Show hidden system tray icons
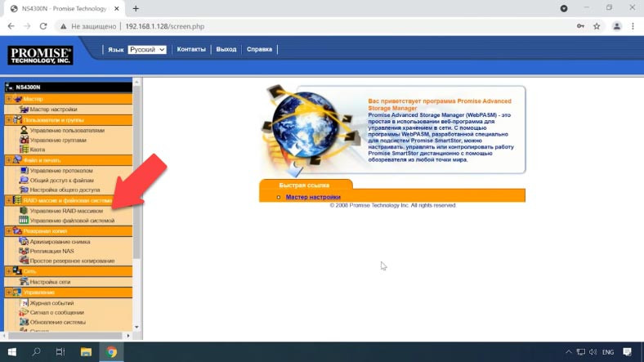Image resolution: width=644 pixels, height=362 pixels. pos(569,351)
